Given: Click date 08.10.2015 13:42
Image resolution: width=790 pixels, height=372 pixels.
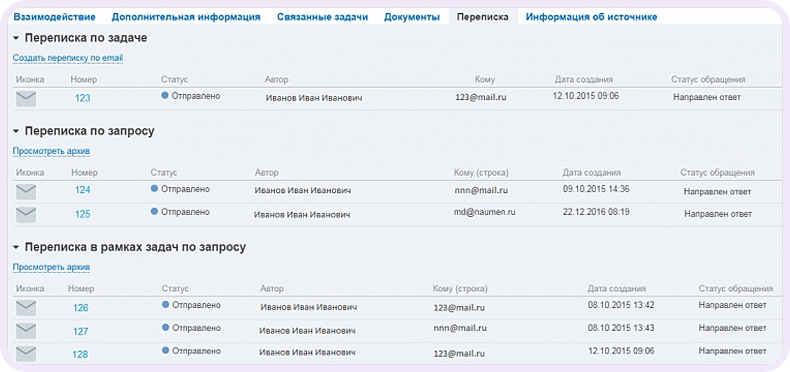Looking at the screenshot, I should [621, 305].
